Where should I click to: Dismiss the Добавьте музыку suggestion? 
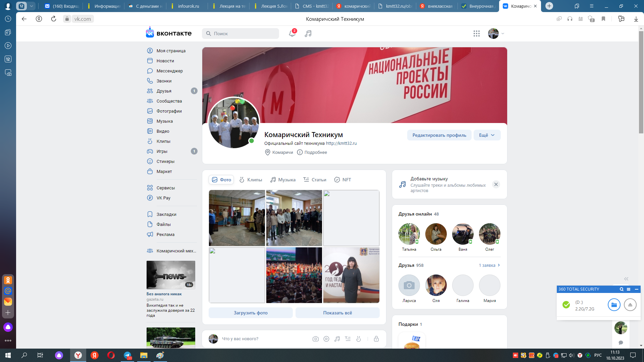click(x=496, y=184)
